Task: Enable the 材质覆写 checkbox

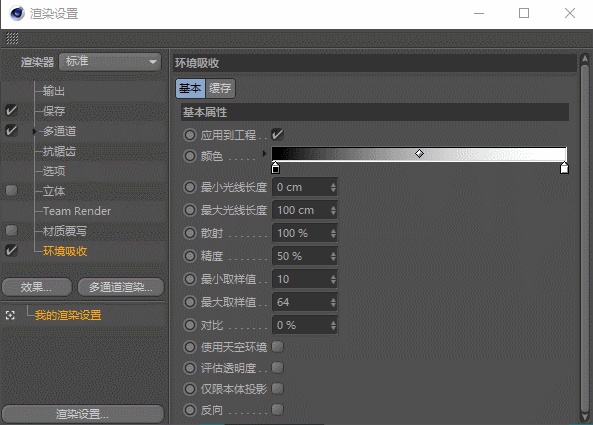Action: point(11,230)
